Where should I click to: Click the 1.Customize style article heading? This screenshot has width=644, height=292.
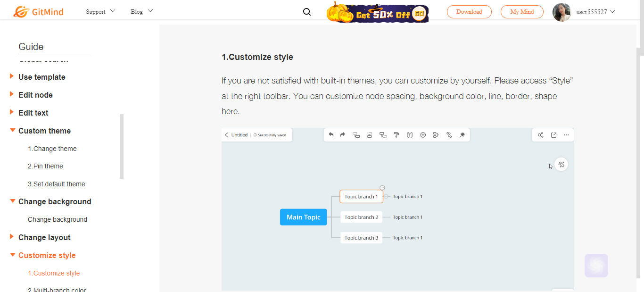[257, 57]
